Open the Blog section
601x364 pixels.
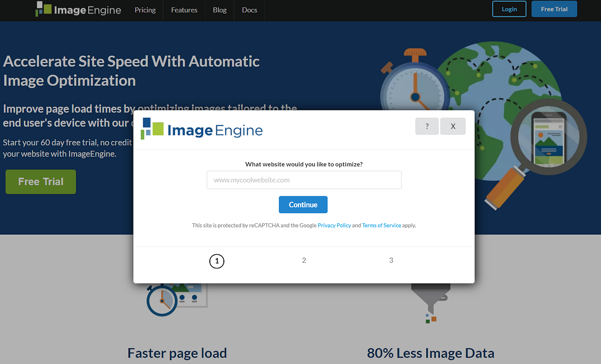click(x=219, y=10)
